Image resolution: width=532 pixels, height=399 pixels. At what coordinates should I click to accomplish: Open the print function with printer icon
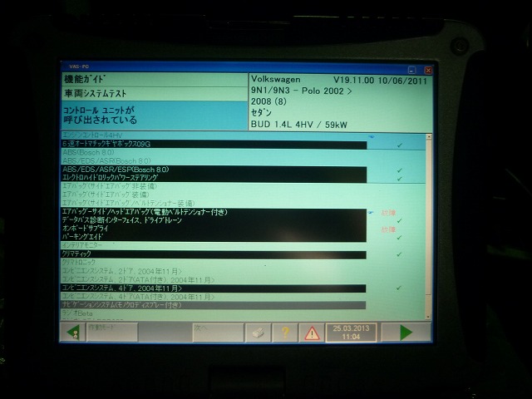[x=259, y=332]
